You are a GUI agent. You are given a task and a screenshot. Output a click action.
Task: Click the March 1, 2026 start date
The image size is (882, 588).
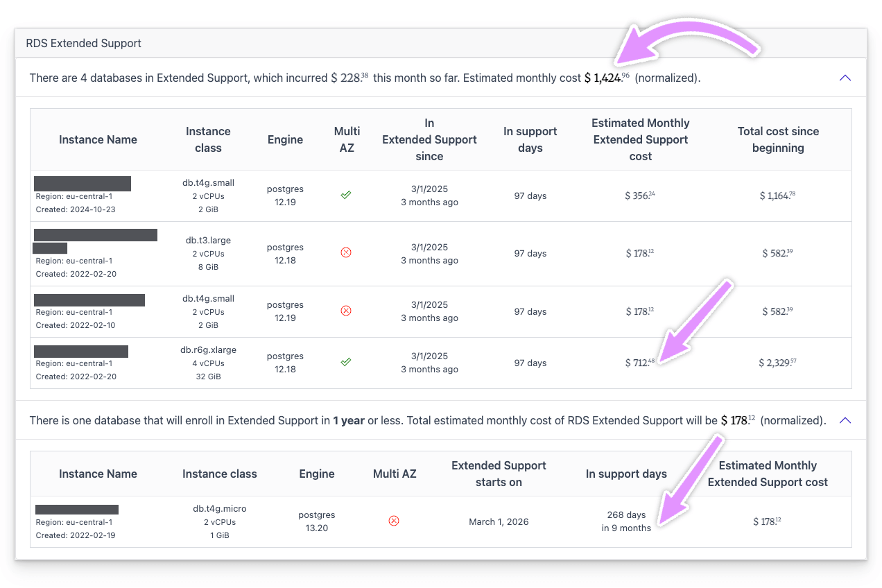coord(499,521)
